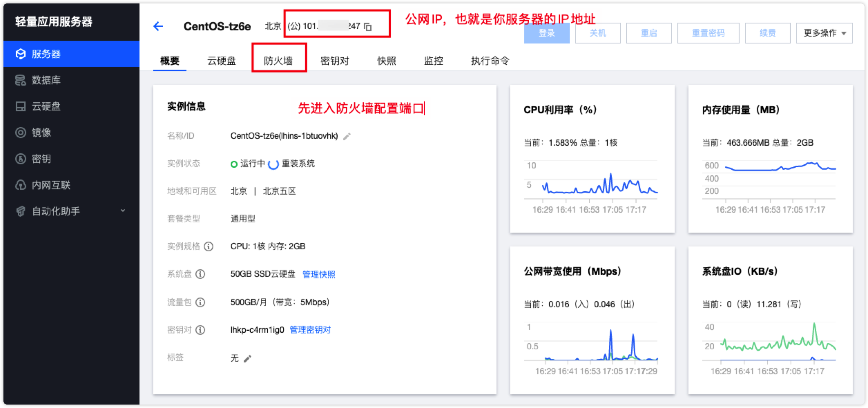Click the 云硬盘 disk icon in sidebar
This screenshot has height=408, width=868.
pos(21,106)
